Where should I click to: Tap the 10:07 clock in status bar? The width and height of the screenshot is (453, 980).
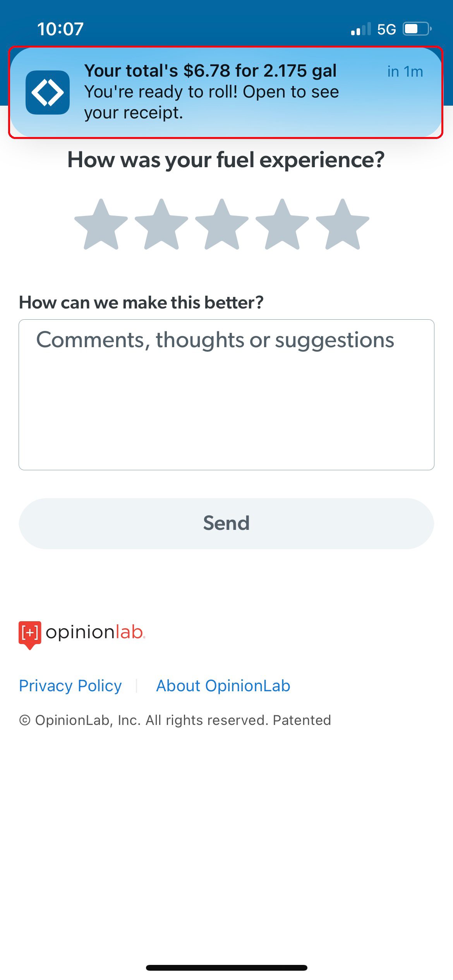[60, 29]
